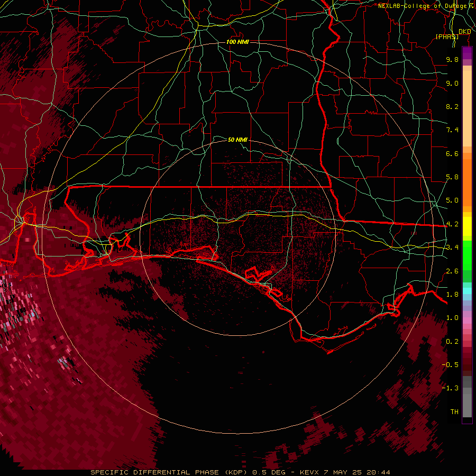The height and width of the screenshot is (476, 476).
Task: Click the "NEXLAB-College of DuPage" credit text
Action: pos(423,6)
